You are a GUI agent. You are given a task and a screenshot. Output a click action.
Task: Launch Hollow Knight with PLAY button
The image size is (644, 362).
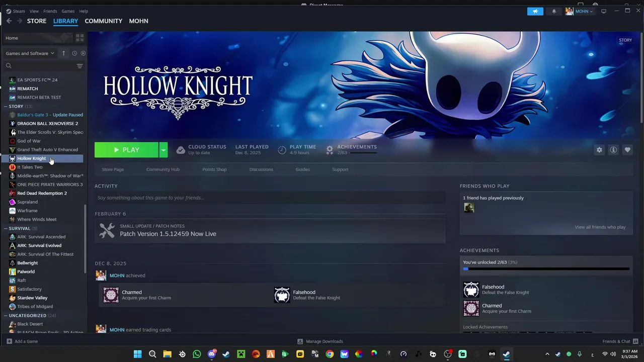click(127, 150)
